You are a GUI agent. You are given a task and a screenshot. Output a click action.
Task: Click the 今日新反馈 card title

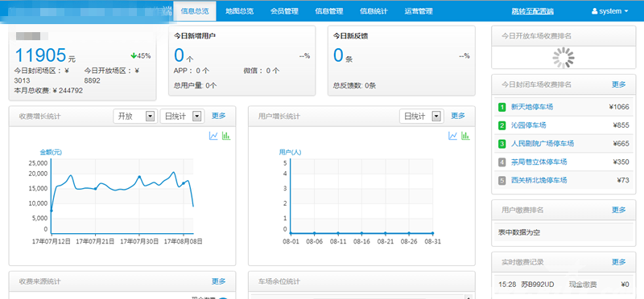(350, 36)
